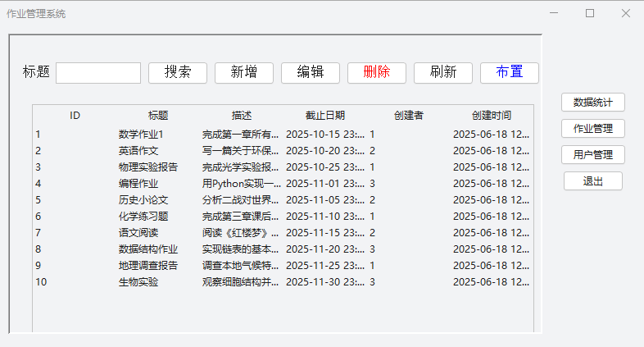This screenshot has width=644, height=347.
Task: Click the 标题 column header
Action: click(158, 116)
